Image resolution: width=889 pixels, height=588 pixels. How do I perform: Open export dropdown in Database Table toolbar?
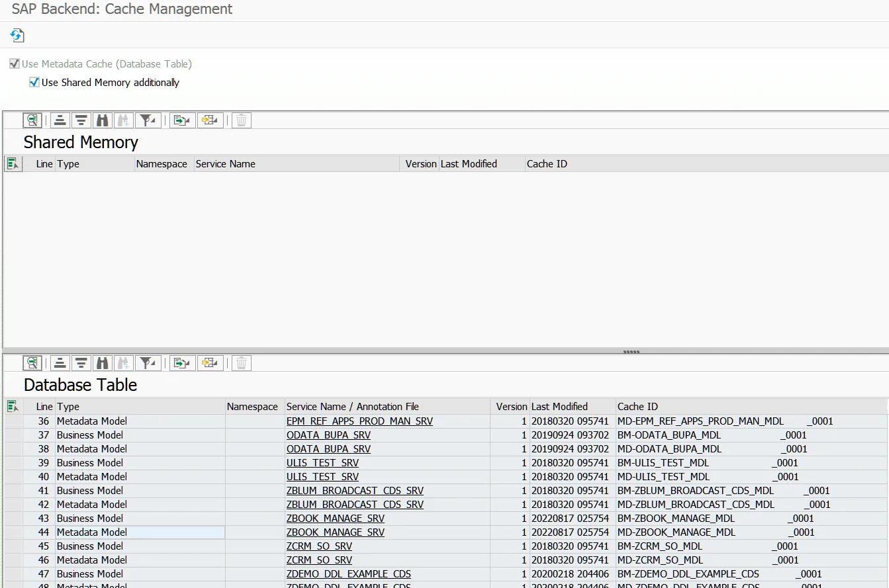coord(183,363)
